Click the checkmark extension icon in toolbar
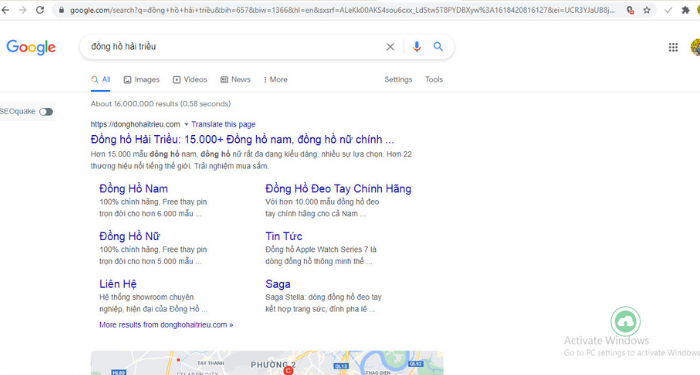Viewport: 700px width, 375px height. pyautogui.click(x=668, y=10)
